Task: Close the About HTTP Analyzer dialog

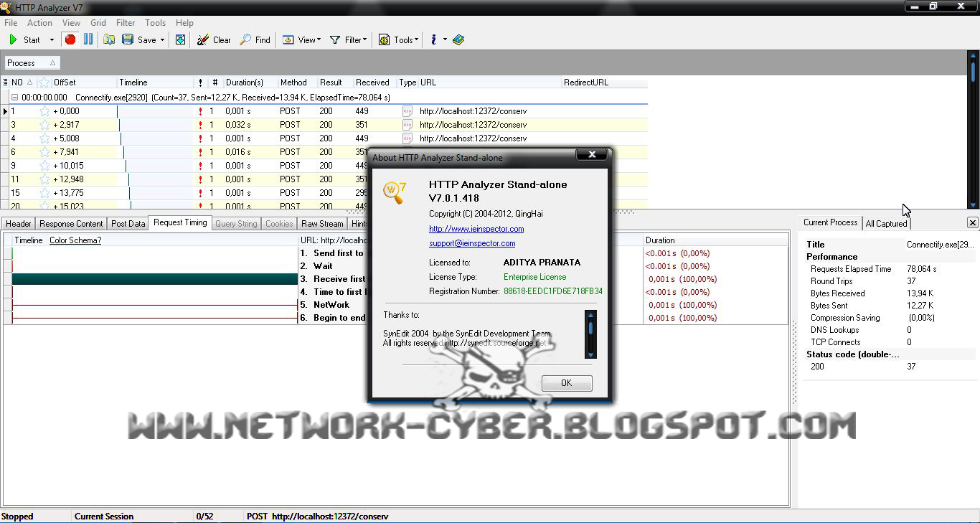Action: (x=592, y=155)
